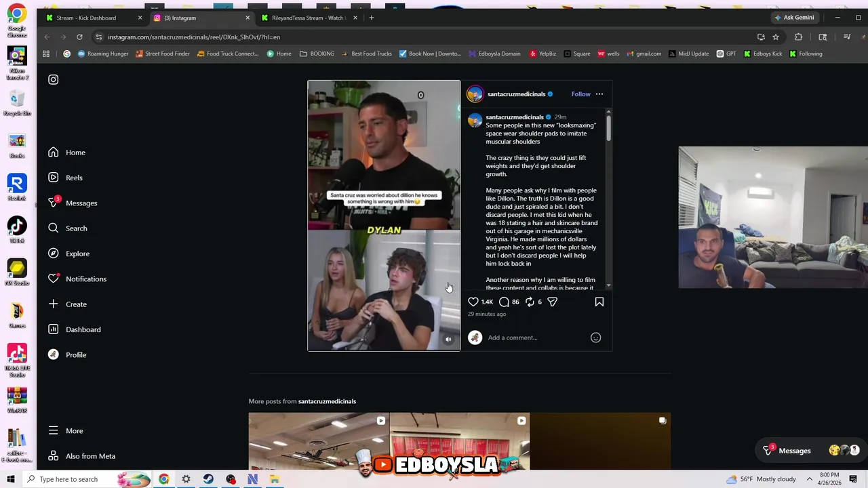Click the santacruzmedicinals avatar in the post header

475,94
